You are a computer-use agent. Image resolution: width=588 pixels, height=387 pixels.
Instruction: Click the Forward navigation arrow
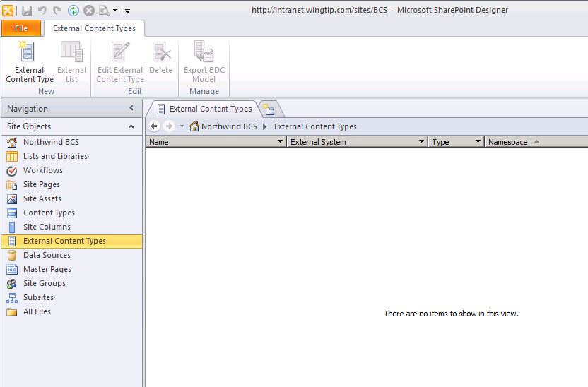[x=169, y=126]
